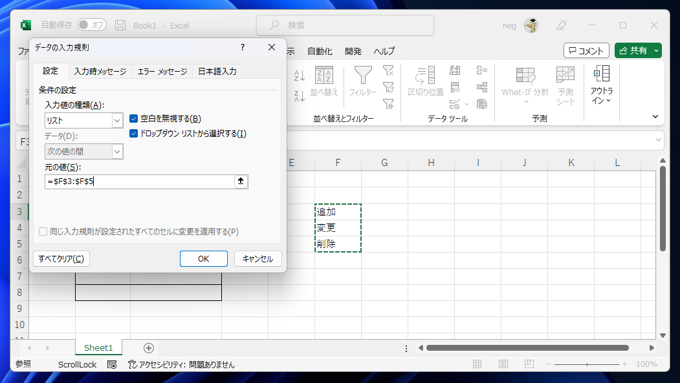Select cell containing 削除

[338, 244]
